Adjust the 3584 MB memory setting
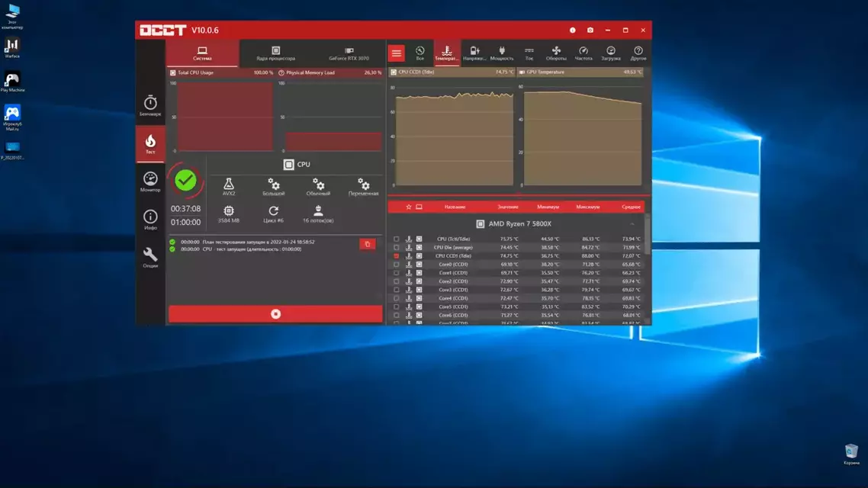Screen dimensions: 868x488 point(229,214)
